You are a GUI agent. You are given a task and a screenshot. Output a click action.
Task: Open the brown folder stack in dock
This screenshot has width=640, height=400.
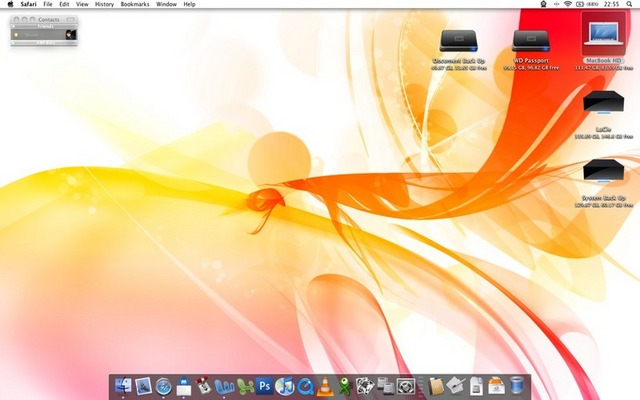point(436,386)
